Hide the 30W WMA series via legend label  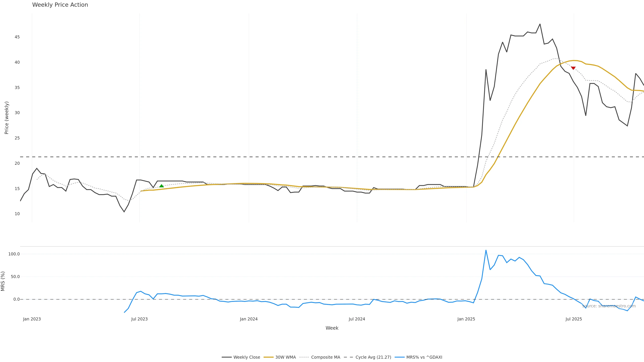point(285,357)
